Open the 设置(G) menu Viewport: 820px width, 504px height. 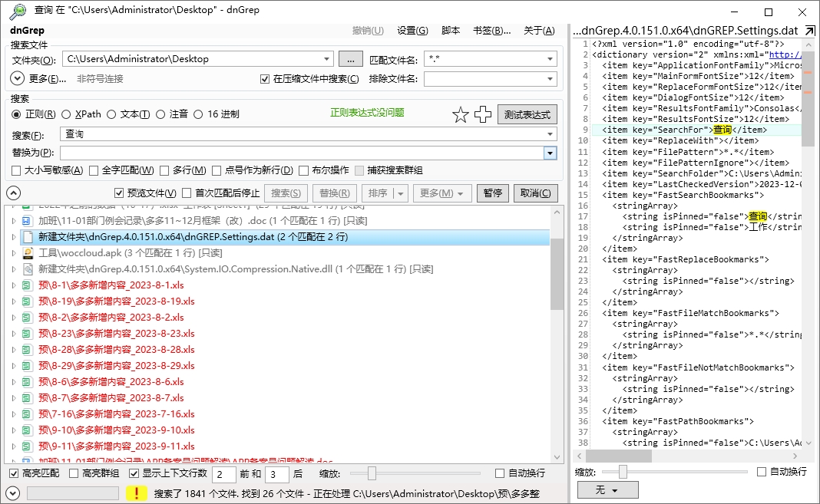[412, 30]
